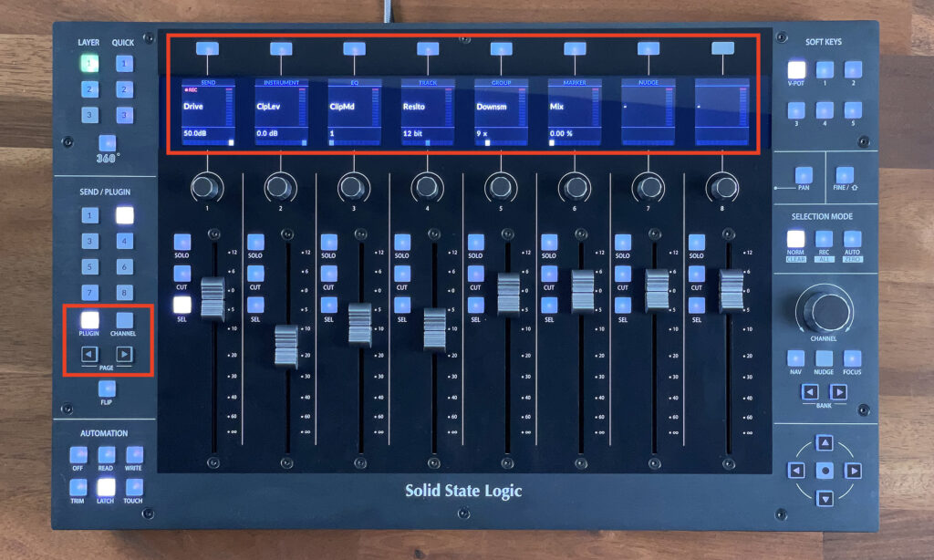Switch to CHANNEL mode
The height and width of the screenshot is (560, 934).
coord(124,320)
